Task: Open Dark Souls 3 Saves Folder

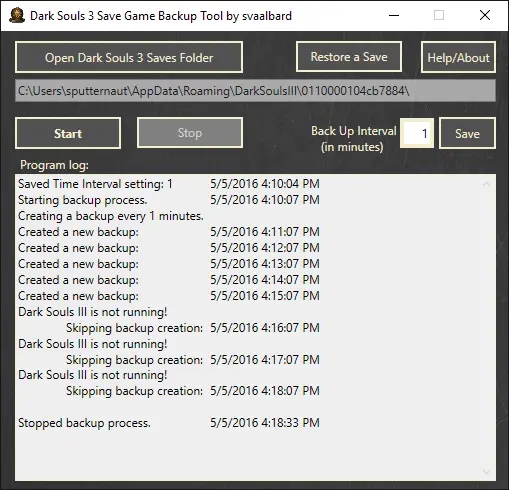Action: pyautogui.click(x=129, y=57)
